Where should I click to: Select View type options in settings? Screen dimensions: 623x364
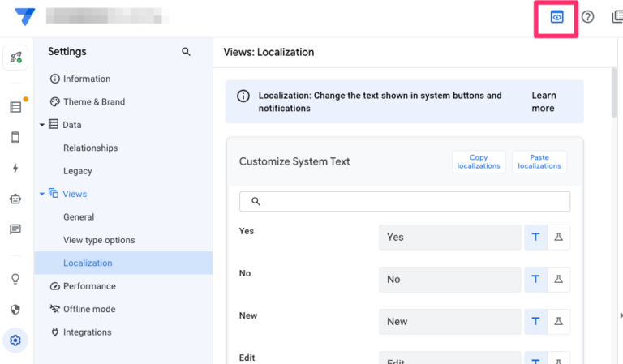click(99, 240)
